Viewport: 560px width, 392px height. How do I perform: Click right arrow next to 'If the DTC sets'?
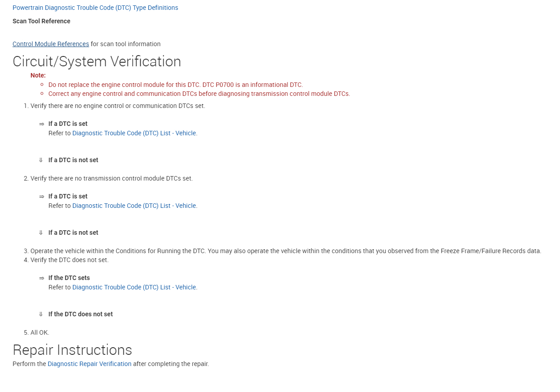(x=41, y=278)
